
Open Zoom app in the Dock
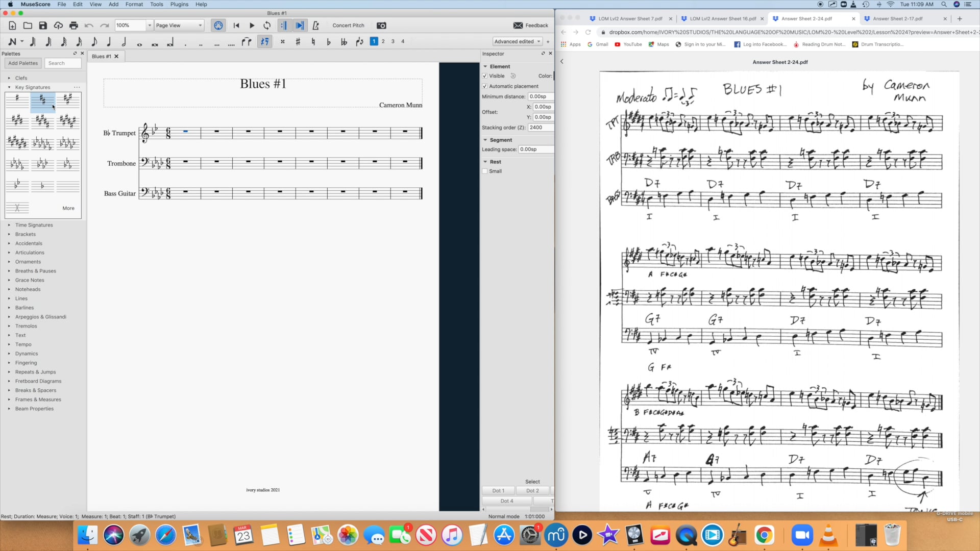(802, 535)
